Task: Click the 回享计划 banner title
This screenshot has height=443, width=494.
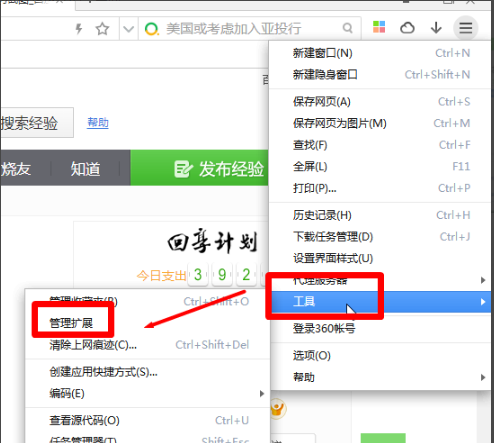Action: pyautogui.click(x=212, y=241)
